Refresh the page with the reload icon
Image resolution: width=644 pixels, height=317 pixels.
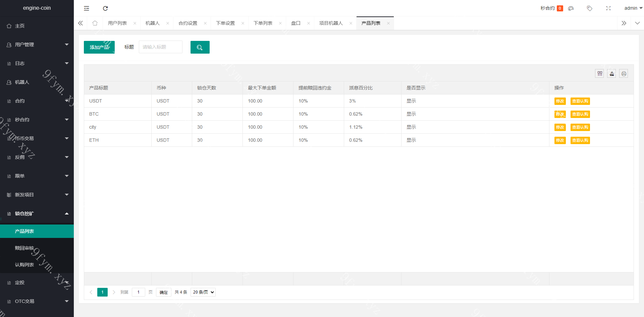(105, 8)
